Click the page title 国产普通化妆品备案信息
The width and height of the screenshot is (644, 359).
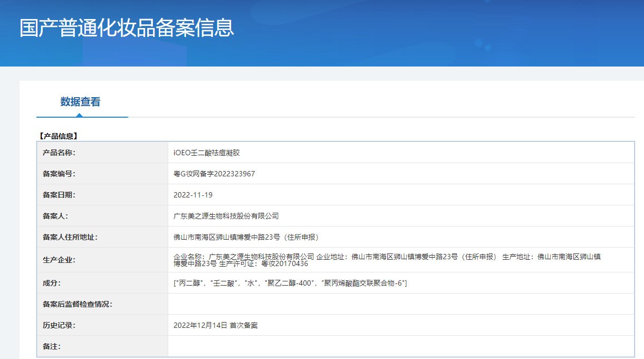[127, 28]
